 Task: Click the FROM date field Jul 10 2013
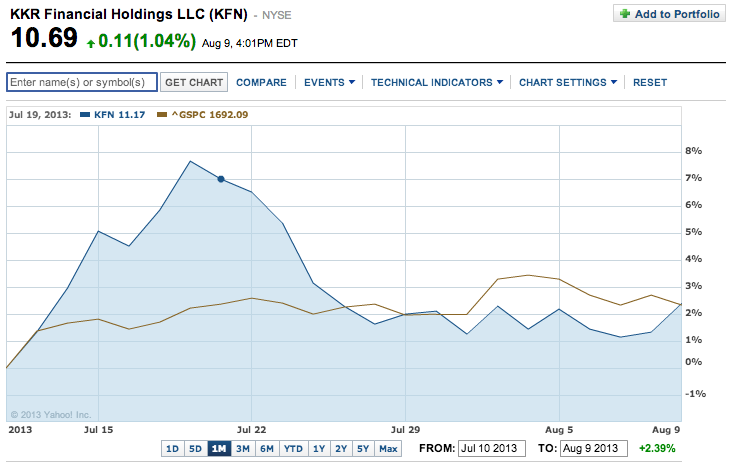(x=492, y=448)
